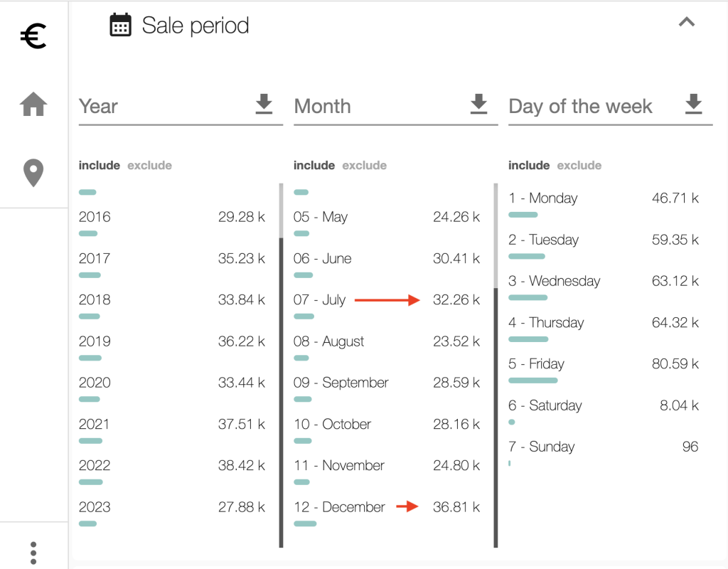This screenshot has height=569, width=728.
Task: Download the Month filter data
Action: coord(478,104)
